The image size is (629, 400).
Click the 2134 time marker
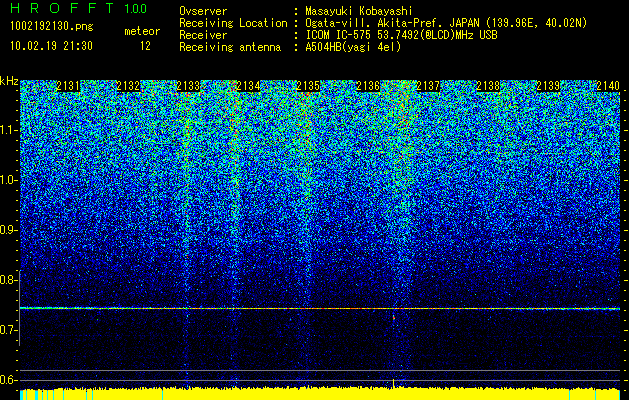pyautogui.click(x=248, y=86)
